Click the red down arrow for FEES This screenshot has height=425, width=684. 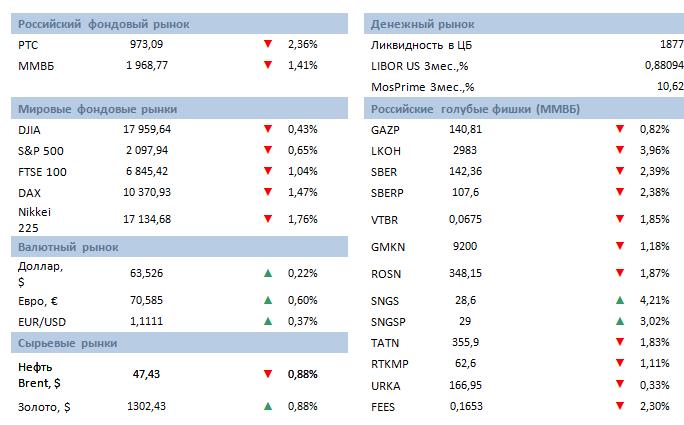(x=619, y=405)
